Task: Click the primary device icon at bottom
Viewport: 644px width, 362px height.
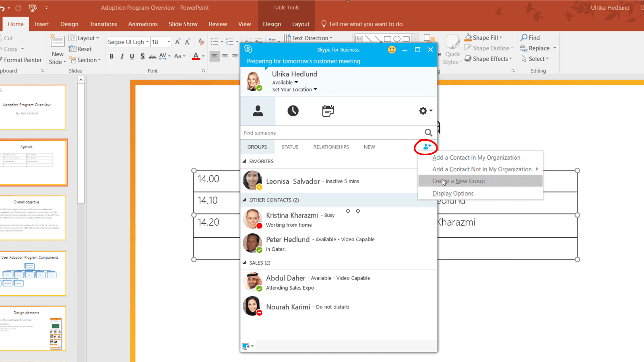Action: 246,346
